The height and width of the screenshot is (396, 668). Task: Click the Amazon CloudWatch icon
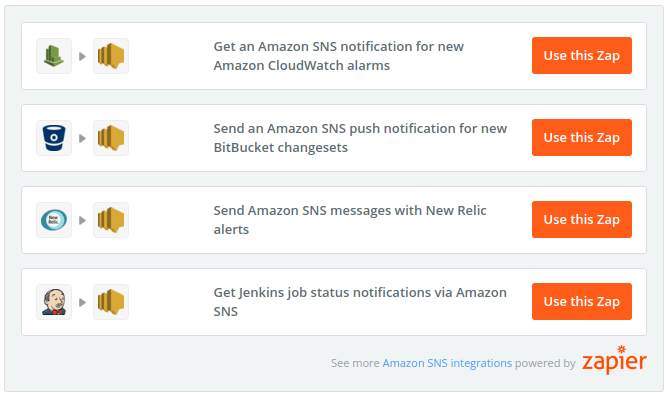click(54, 56)
